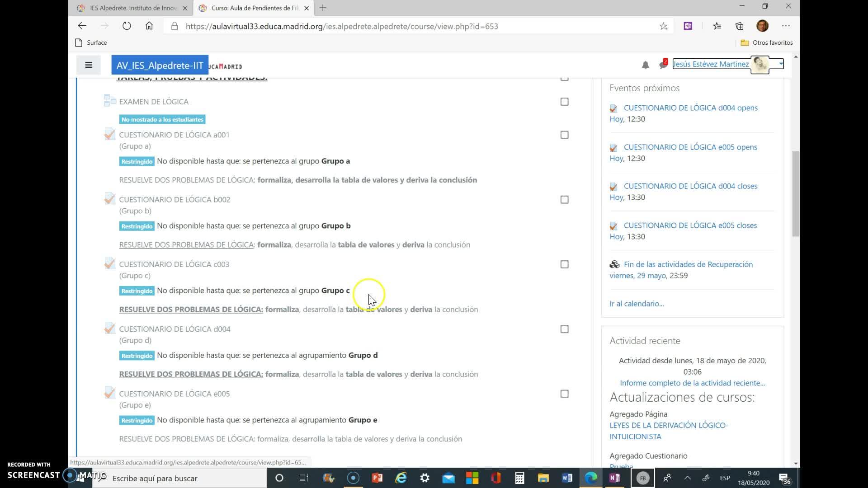Click the page vertical scrollbar thumb
Screen dimensions: 868x488
(x=796, y=194)
